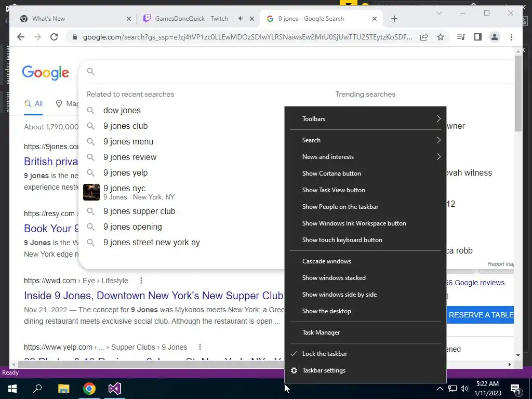
Task: Switch to Chrome on the taskbar
Action: 89,389
